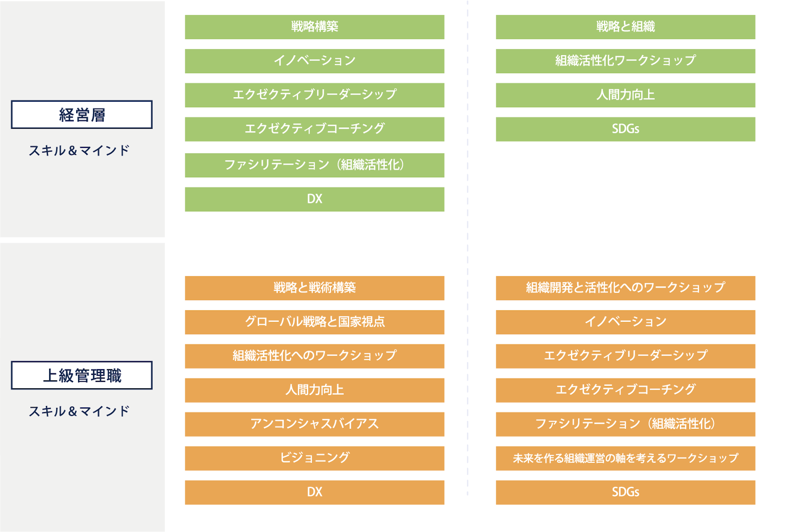
Task: Select the orange 戦略と戦術構築 bar
Action: [x=314, y=288]
